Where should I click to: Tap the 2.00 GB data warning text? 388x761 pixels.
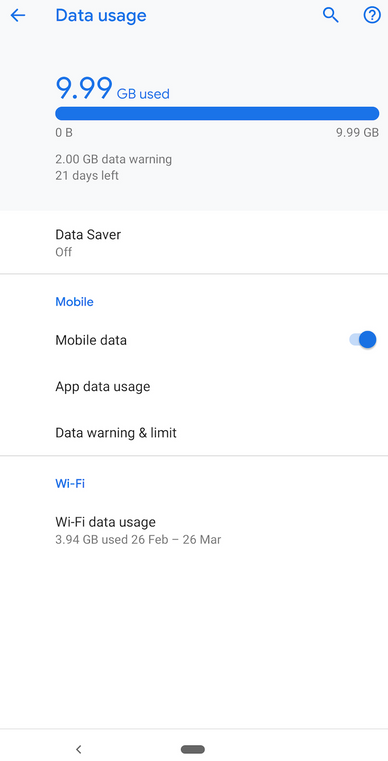point(114,159)
